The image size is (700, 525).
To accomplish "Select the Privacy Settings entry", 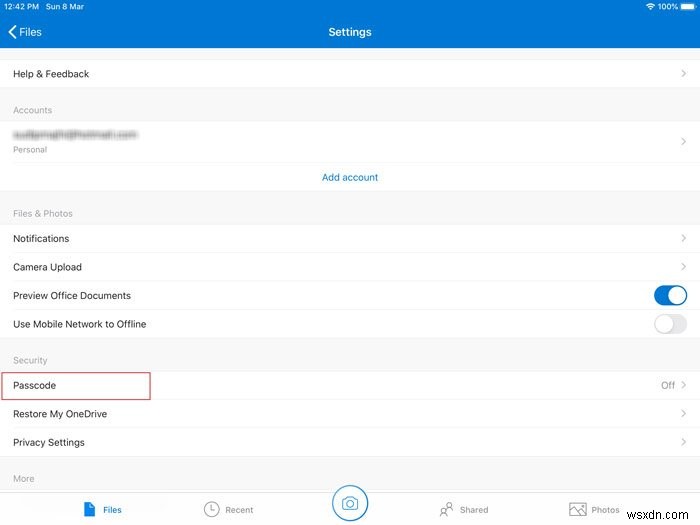I will (x=350, y=442).
